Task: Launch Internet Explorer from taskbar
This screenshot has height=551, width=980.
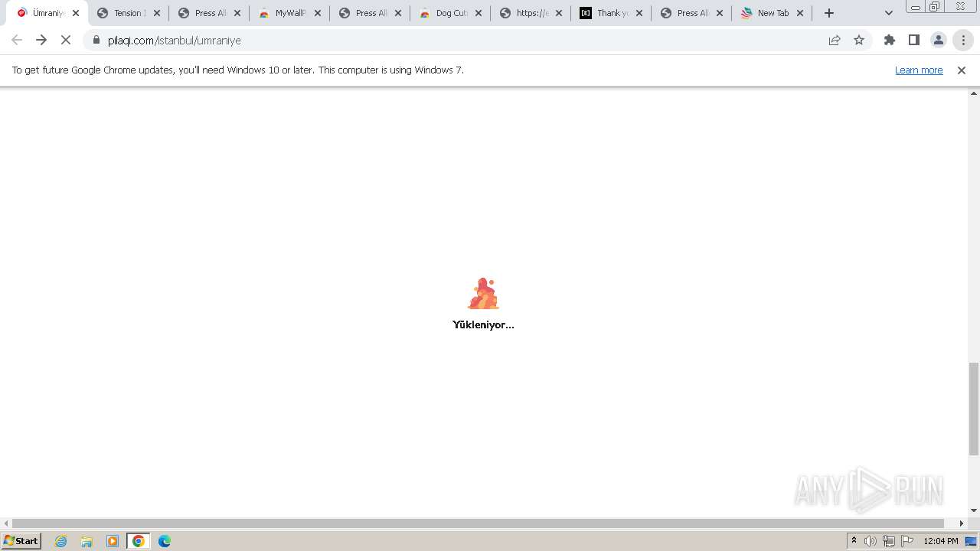Action: (61, 541)
